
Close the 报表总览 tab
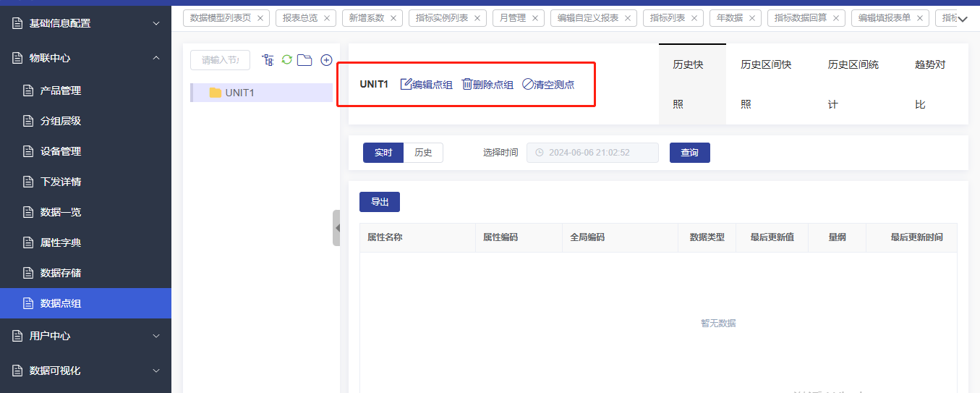tap(327, 18)
